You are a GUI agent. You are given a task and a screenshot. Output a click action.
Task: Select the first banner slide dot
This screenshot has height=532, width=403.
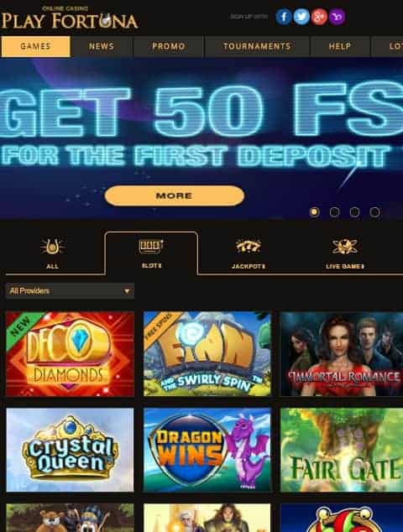(314, 212)
